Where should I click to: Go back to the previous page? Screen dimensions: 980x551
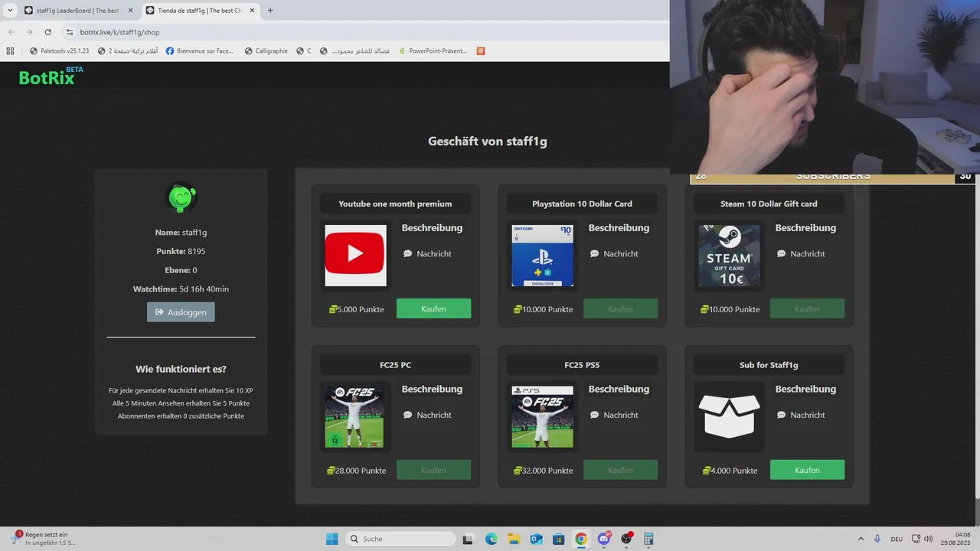[11, 32]
